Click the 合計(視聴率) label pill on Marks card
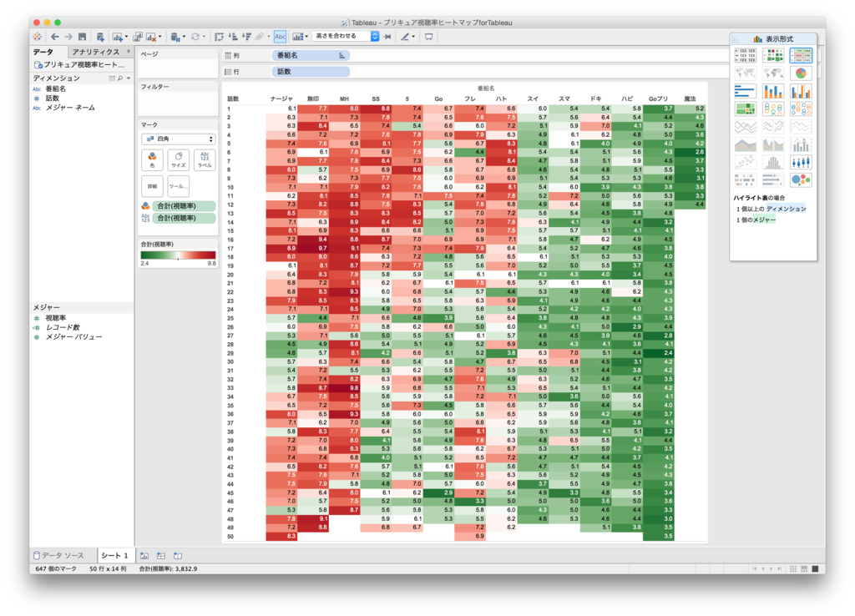Screen dimensions: 855x616 (184, 218)
